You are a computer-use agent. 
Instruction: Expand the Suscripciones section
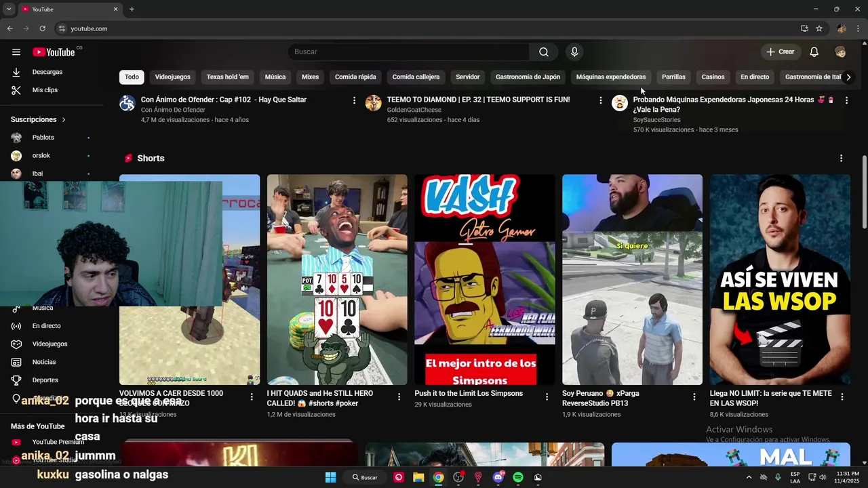(39, 119)
